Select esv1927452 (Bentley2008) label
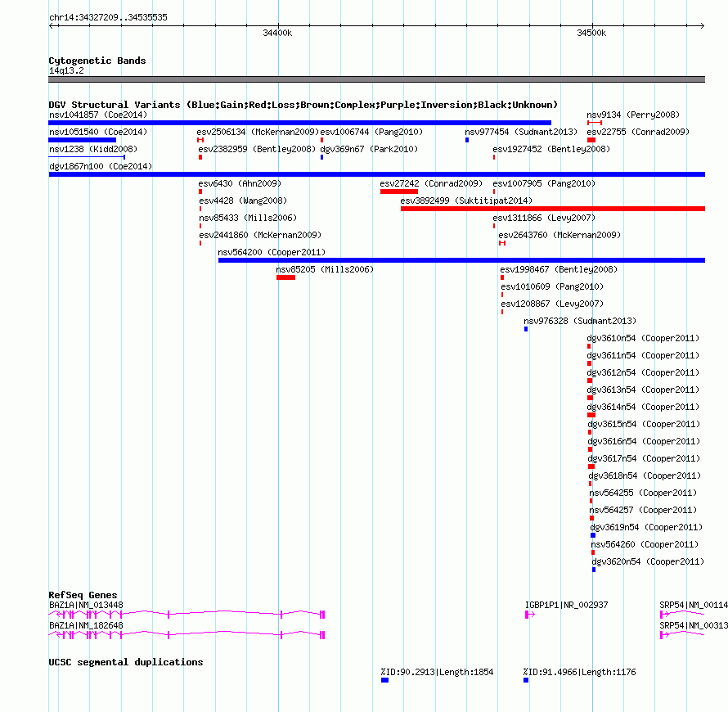The image size is (728, 712). 551,149
